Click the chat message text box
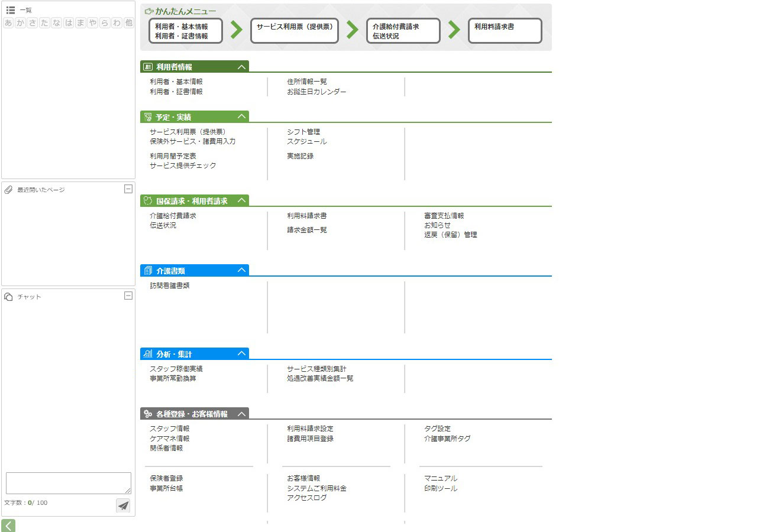The height and width of the screenshot is (532, 769). click(x=69, y=483)
